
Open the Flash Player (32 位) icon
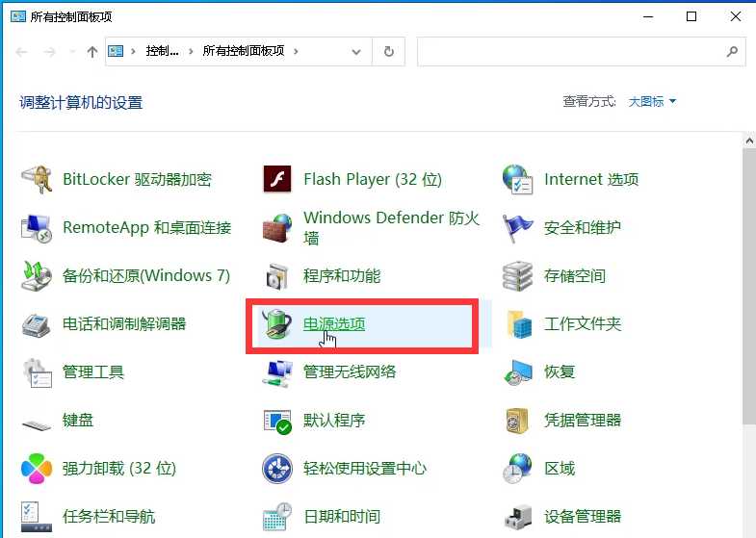pyautogui.click(x=277, y=179)
